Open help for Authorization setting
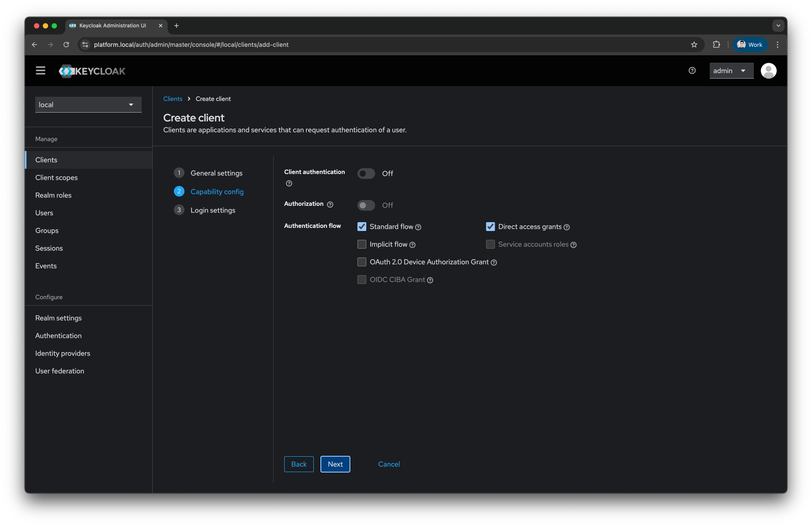Image resolution: width=812 pixels, height=526 pixels. [x=330, y=204]
